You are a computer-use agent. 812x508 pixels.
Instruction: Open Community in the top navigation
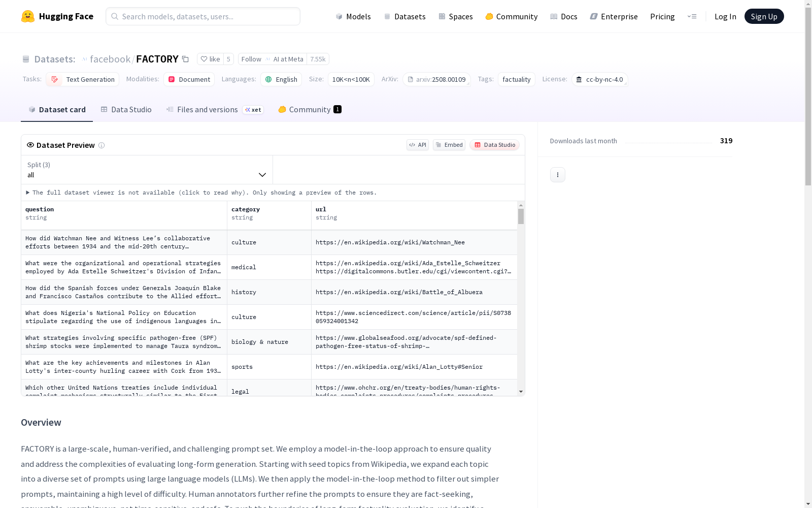coord(512,16)
